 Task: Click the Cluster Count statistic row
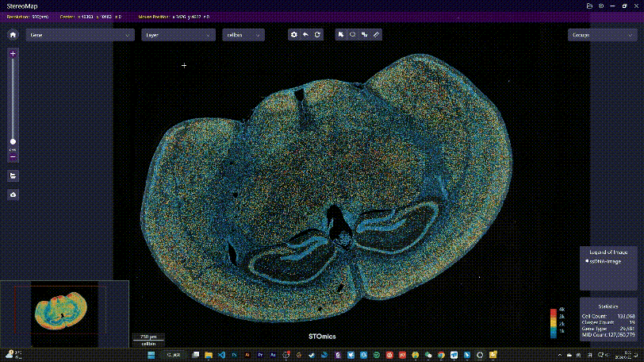[608, 322]
